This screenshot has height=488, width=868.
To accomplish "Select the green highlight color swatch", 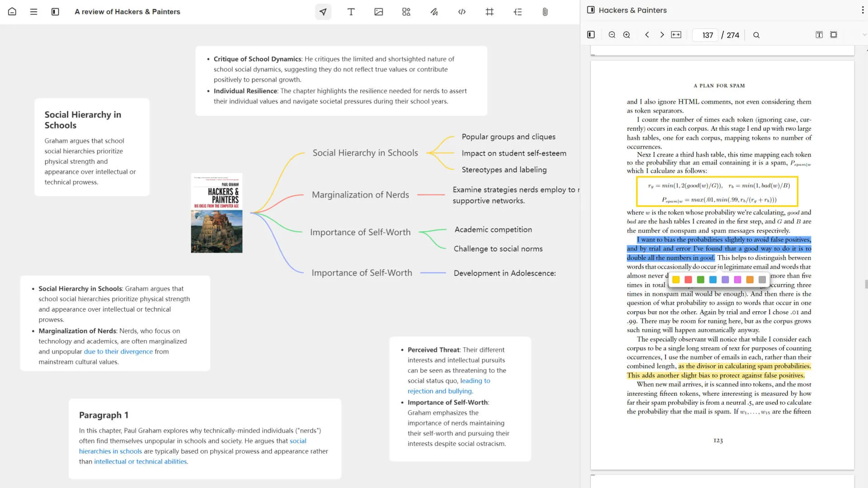I will 700,280.
